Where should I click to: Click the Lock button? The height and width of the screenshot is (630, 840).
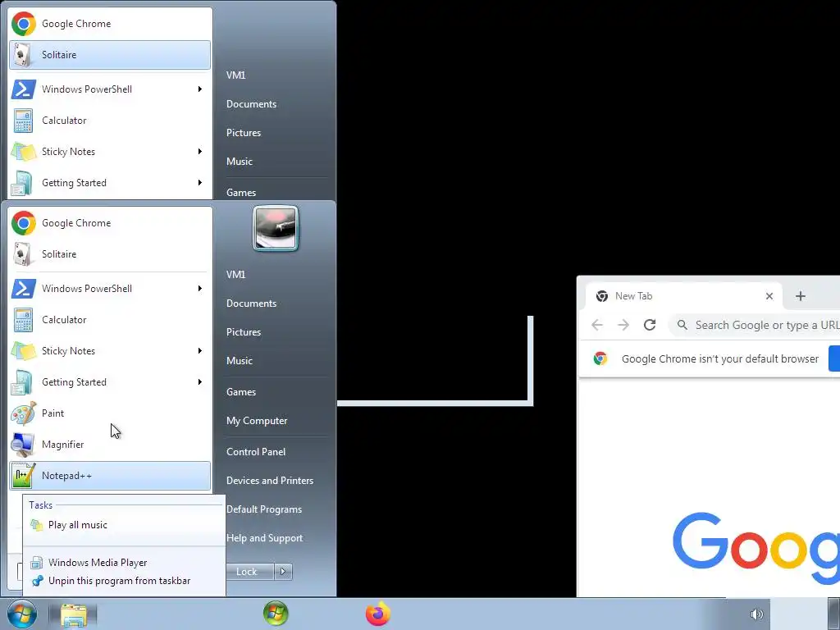click(x=249, y=572)
